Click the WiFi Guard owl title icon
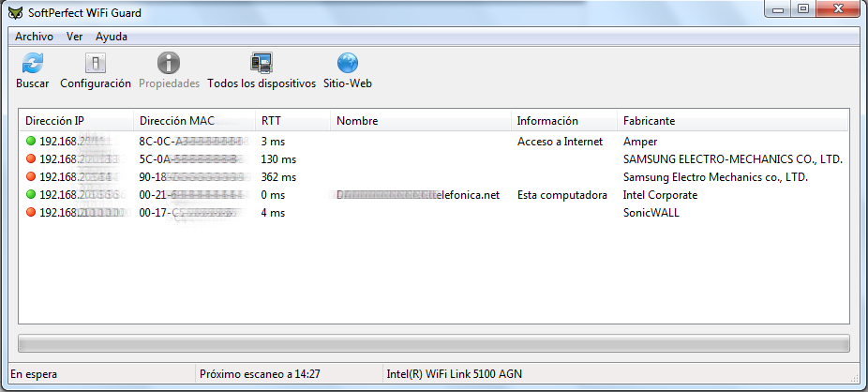The image size is (868, 392). [12, 11]
